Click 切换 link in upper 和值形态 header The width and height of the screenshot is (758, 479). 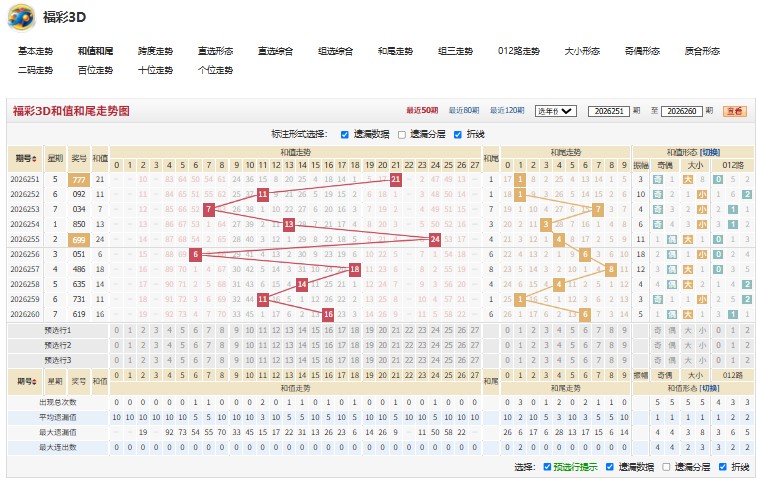click(x=710, y=152)
